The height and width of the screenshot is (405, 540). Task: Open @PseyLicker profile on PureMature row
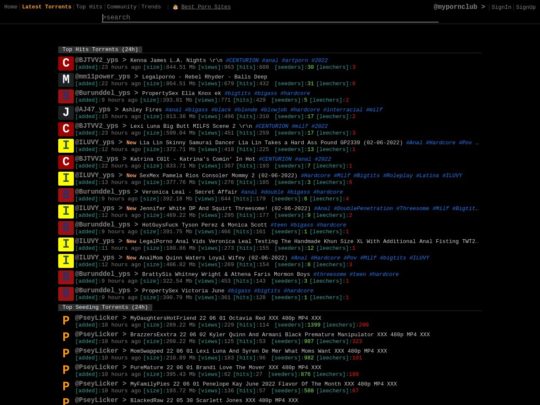97,367
